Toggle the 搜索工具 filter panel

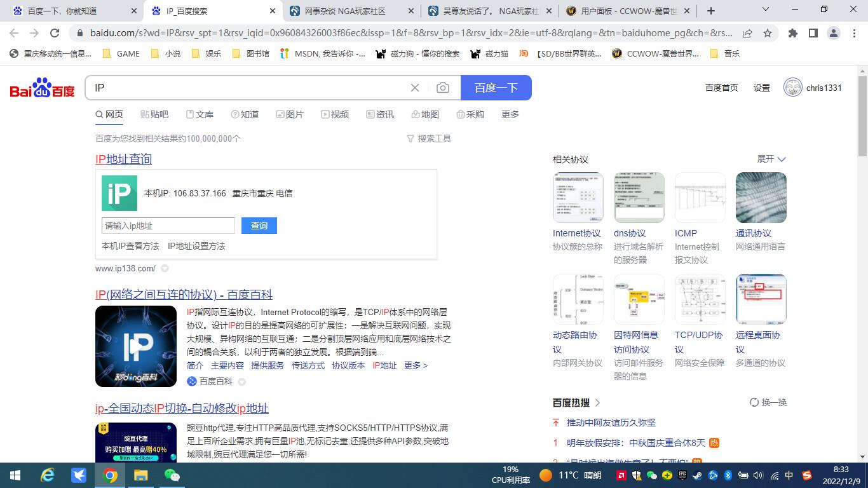coord(434,138)
